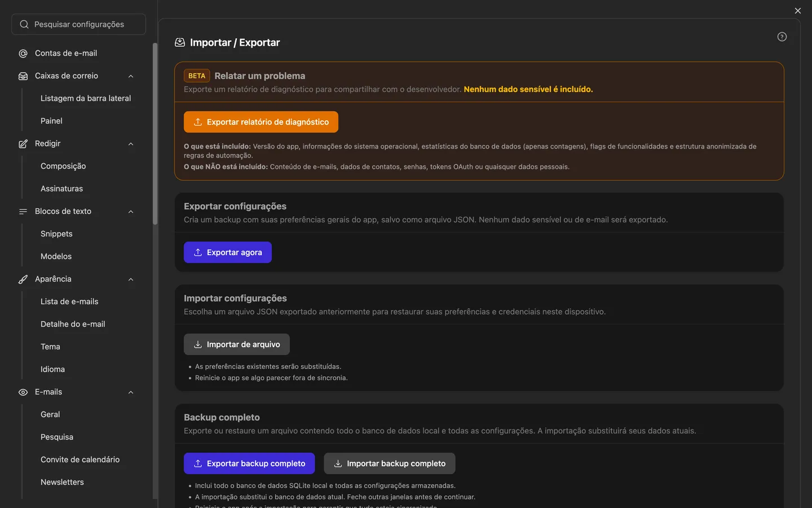812x508 pixels.
Task: Click the Exportar agora button
Action: (228, 252)
